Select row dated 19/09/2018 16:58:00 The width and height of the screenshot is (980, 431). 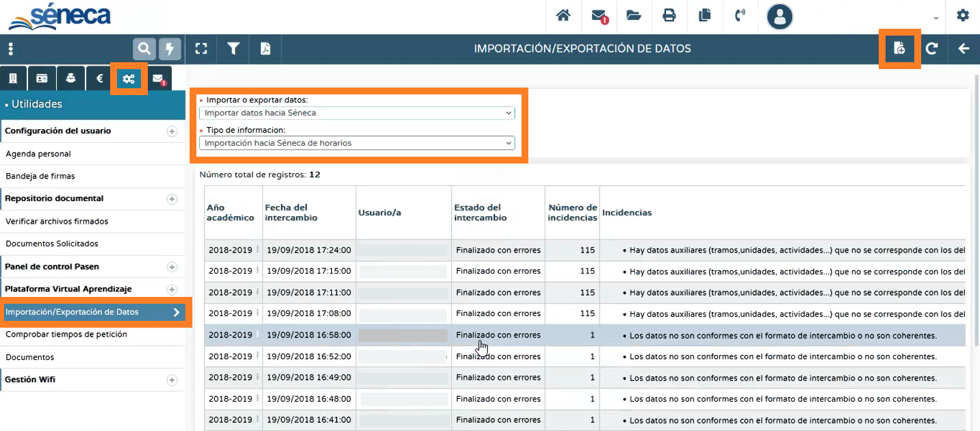pyautogui.click(x=585, y=335)
